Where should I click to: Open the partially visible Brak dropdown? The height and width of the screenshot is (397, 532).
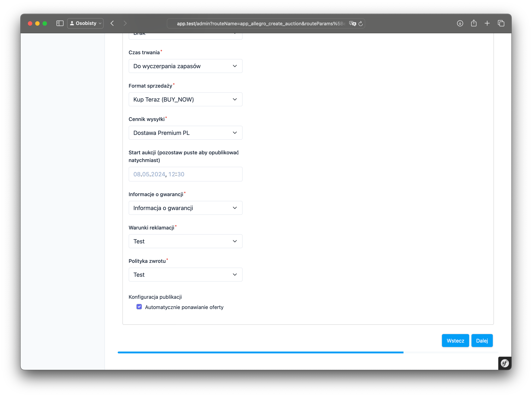tap(185, 36)
